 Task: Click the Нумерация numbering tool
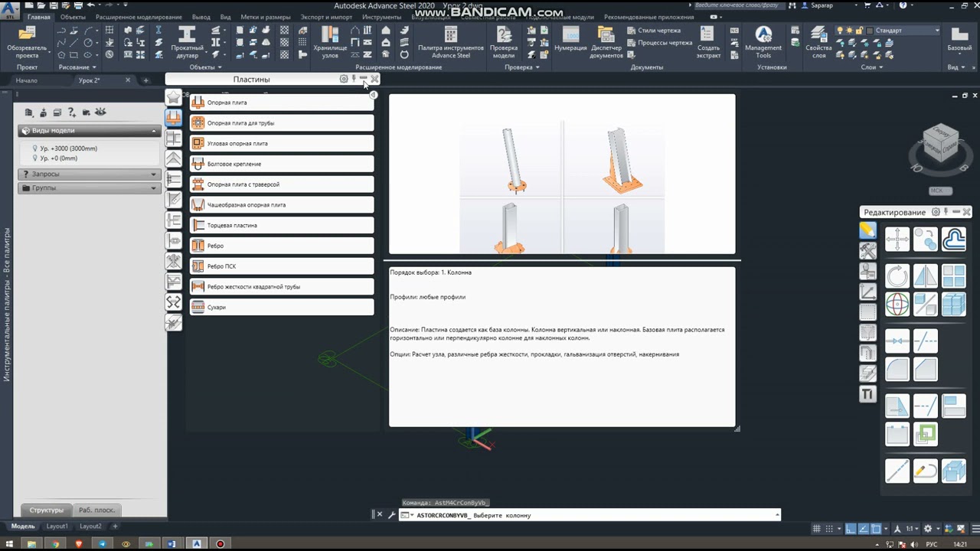(570, 40)
